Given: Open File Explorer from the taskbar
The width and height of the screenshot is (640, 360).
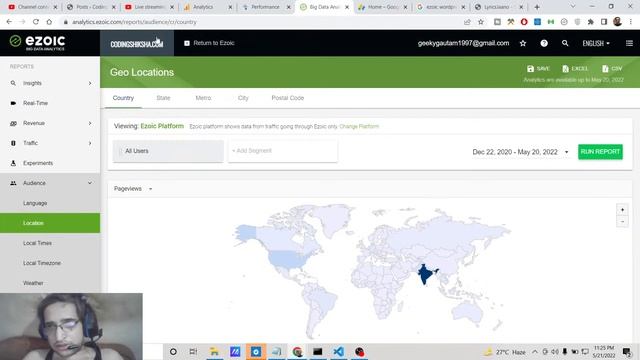Looking at the screenshot, I should pyautogui.click(x=214, y=351).
